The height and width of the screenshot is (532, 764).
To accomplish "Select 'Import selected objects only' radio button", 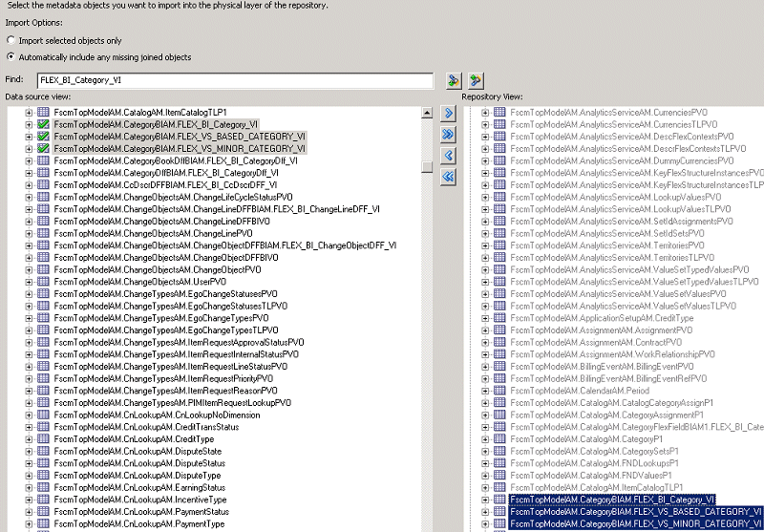I will (x=11, y=40).
